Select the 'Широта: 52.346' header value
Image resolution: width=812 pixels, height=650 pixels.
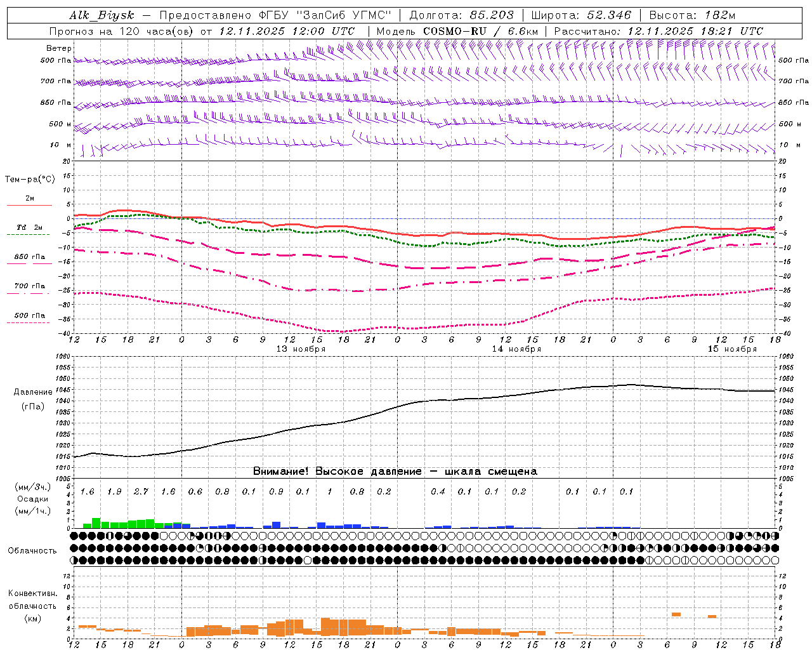tap(581, 15)
